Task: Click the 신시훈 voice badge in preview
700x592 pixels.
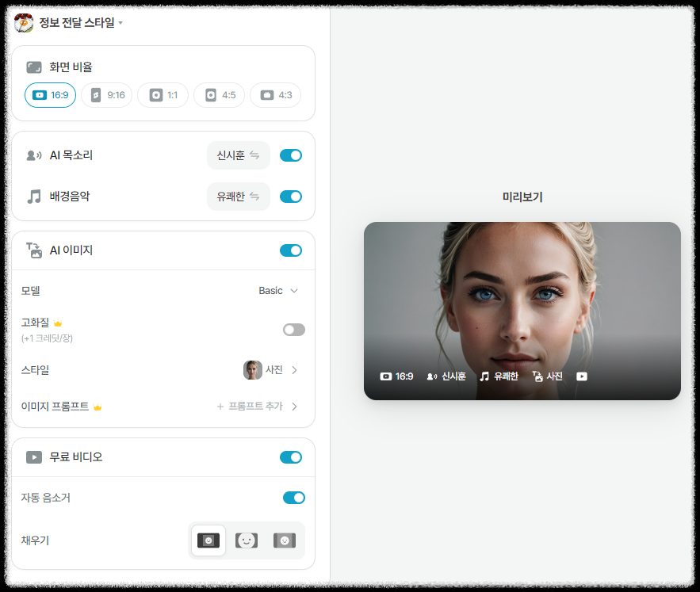Action: click(446, 376)
